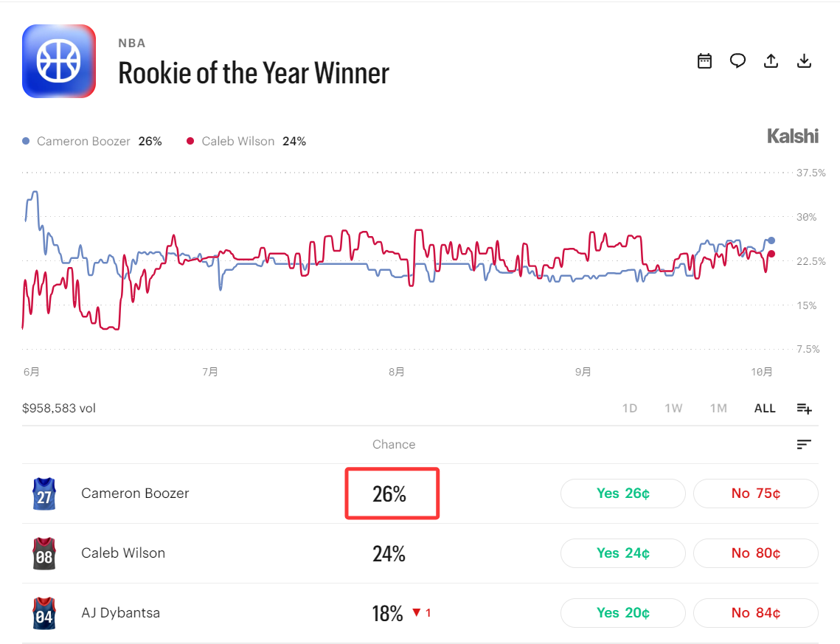The width and height of the screenshot is (840, 644).
Task: Toggle Cameron Boozer blue legend dot
Action: coord(26,142)
